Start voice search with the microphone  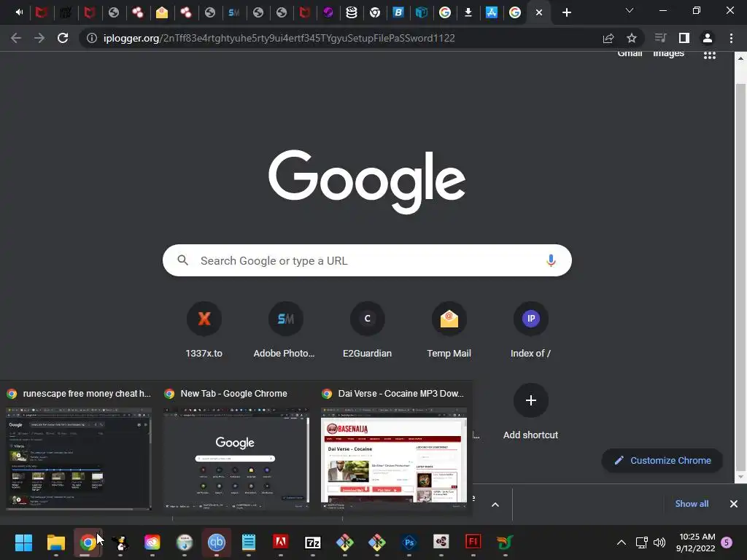click(551, 260)
